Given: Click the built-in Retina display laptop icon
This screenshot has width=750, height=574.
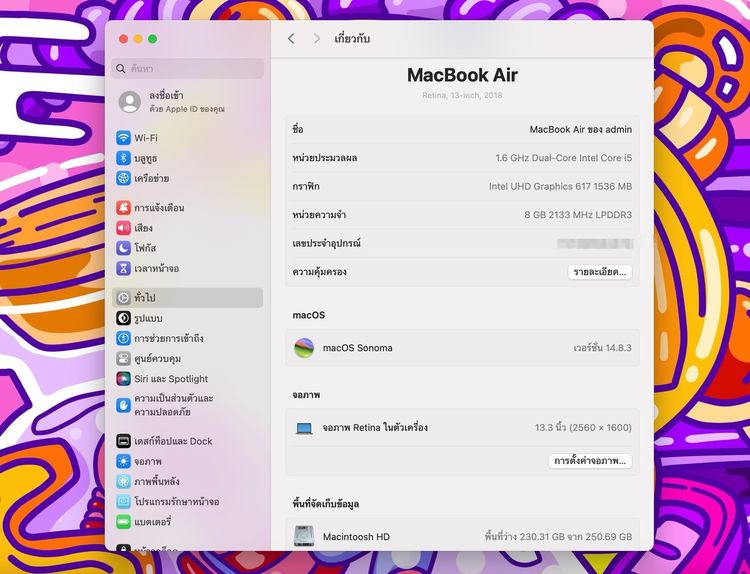Looking at the screenshot, I should tap(304, 428).
